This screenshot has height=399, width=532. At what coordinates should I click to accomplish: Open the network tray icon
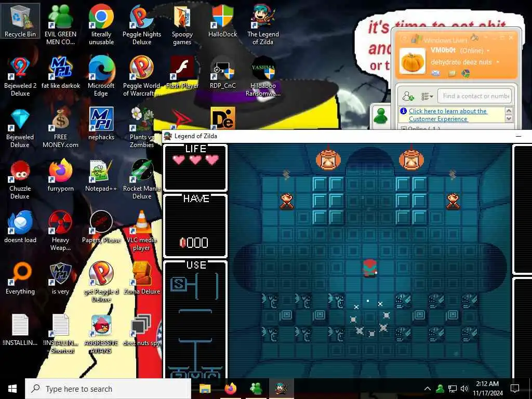453,389
